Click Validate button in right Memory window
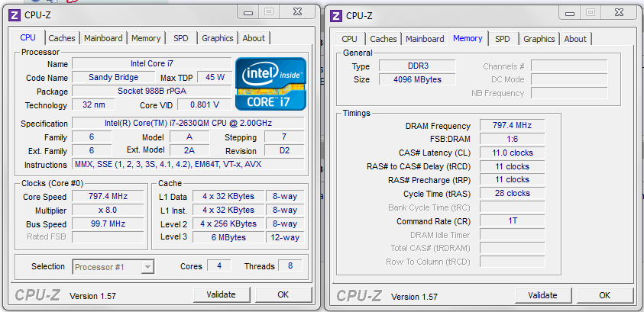The width and height of the screenshot is (644, 312). click(543, 295)
